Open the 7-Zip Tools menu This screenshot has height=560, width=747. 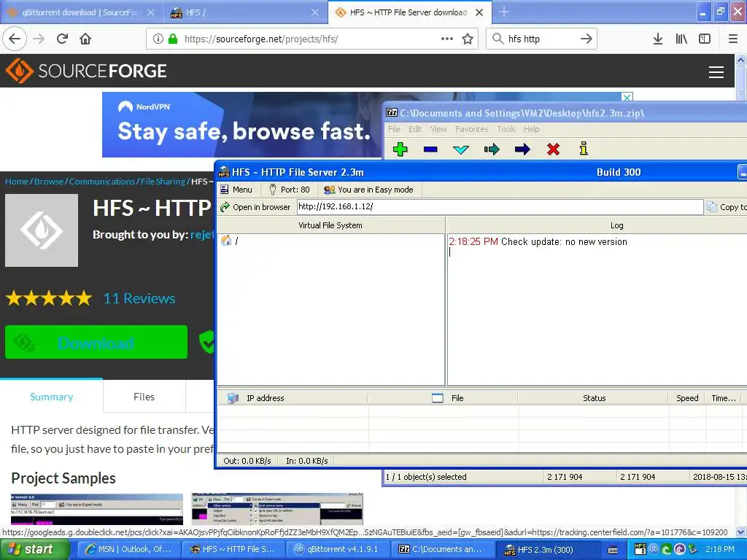click(x=506, y=129)
